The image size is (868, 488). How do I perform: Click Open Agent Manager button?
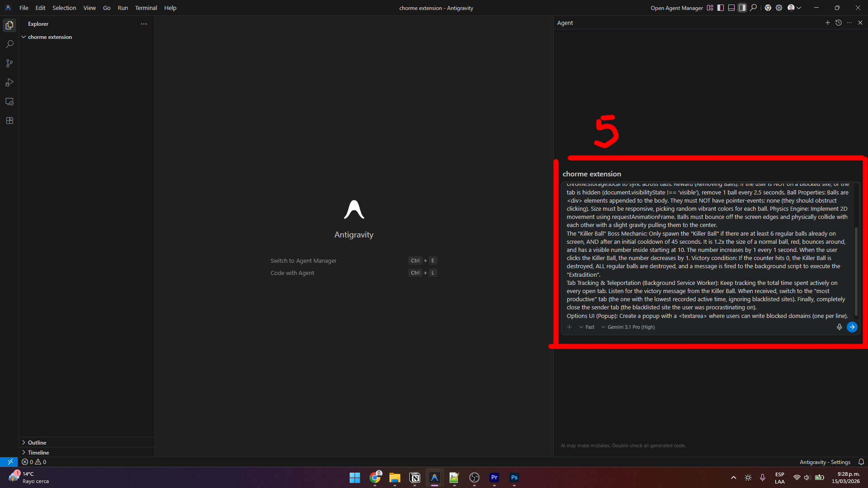(x=677, y=8)
